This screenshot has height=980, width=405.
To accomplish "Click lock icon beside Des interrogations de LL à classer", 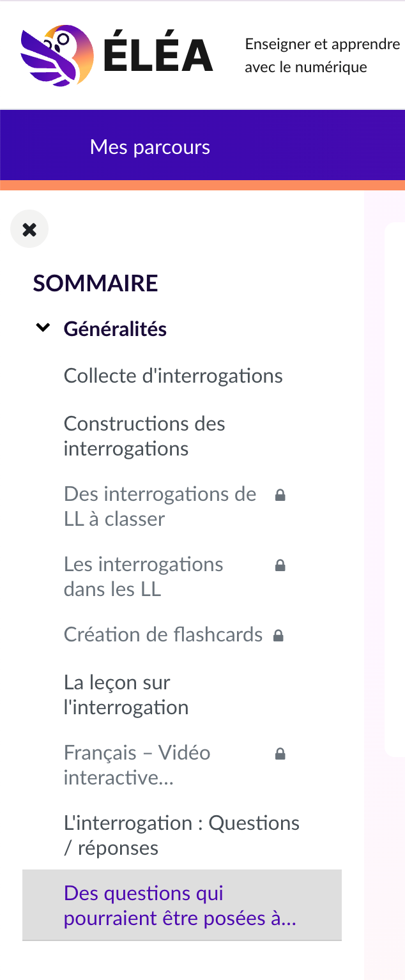I will pyautogui.click(x=280, y=495).
